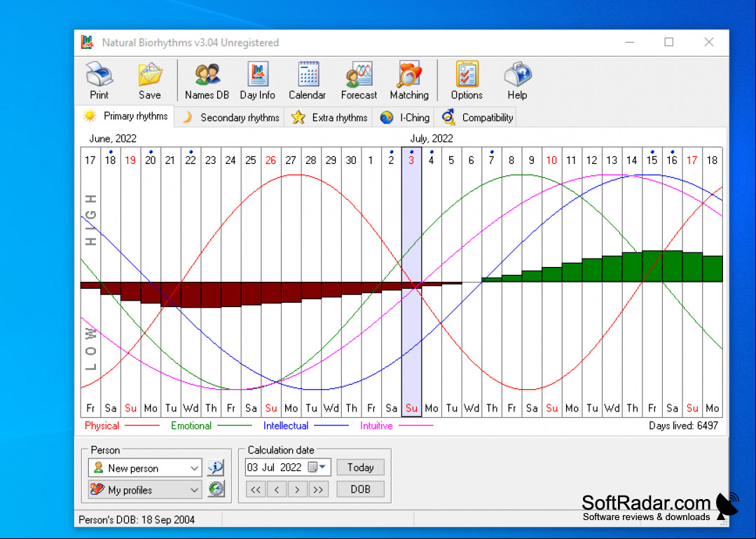
Task: Click the DOB button
Action: point(361,489)
